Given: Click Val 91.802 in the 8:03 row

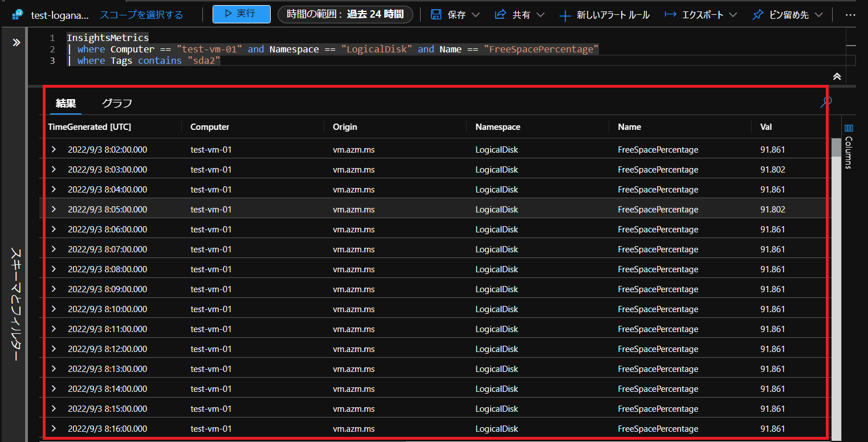Looking at the screenshot, I should click(x=772, y=170).
